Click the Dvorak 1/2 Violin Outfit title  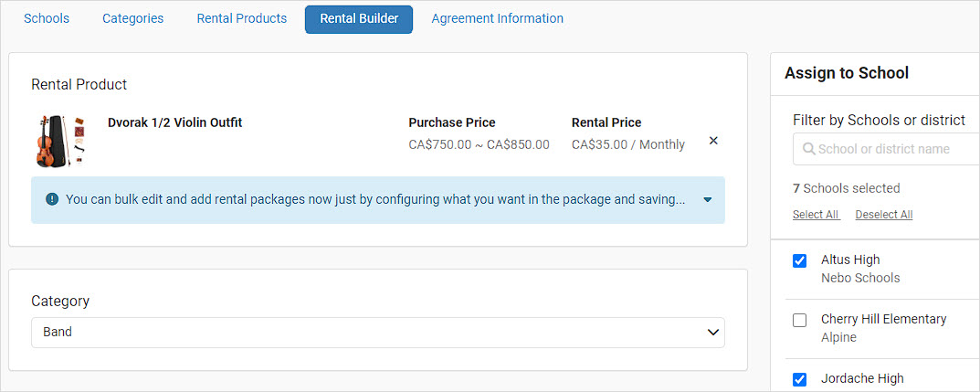click(175, 122)
